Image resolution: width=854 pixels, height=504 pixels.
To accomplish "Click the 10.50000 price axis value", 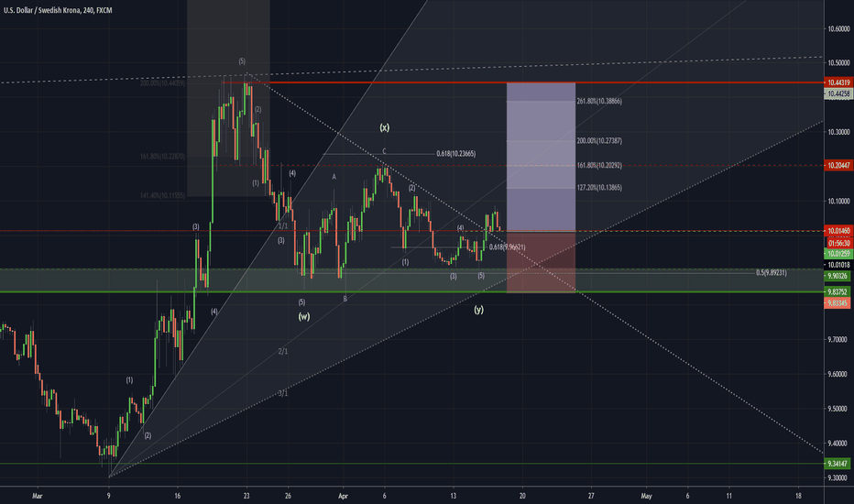I will (838, 63).
